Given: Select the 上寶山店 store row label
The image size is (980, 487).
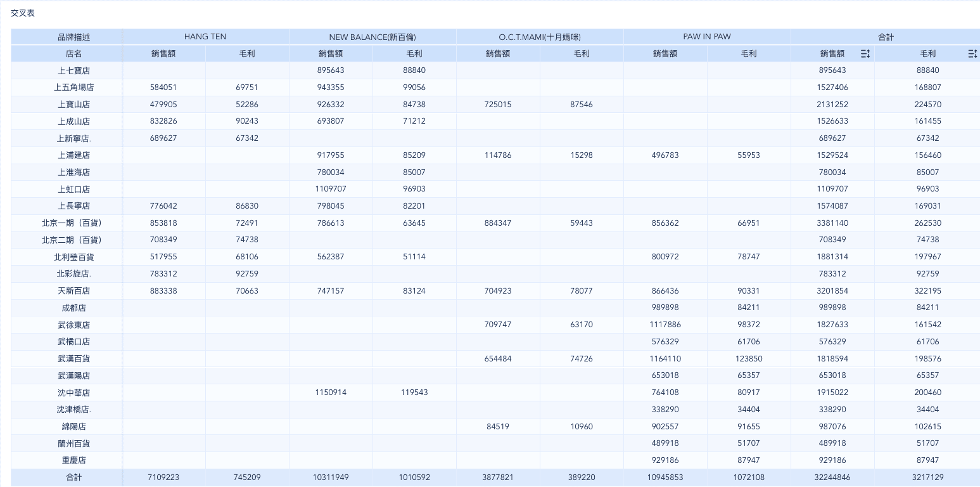Looking at the screenshot, I should [x=74, y=105].
